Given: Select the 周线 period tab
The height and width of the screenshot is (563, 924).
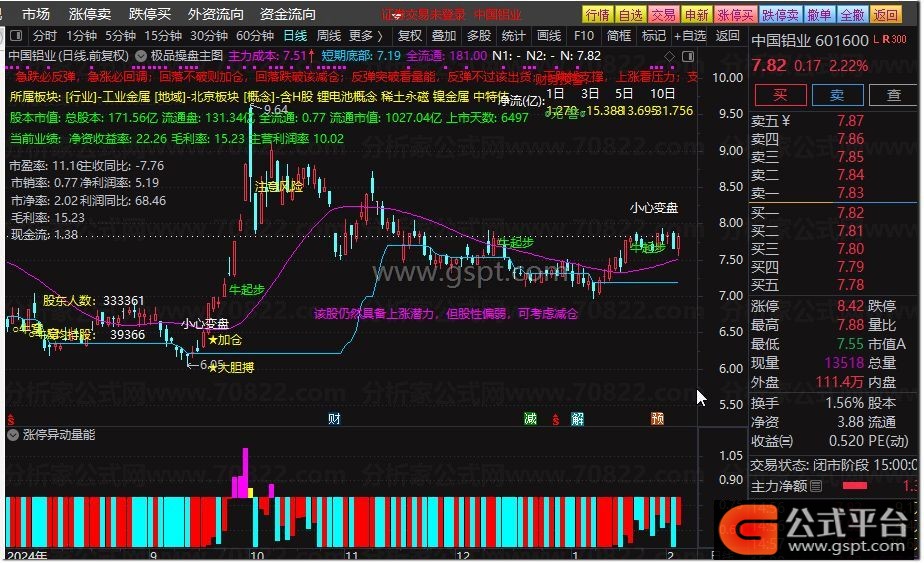Looking at the screenshot, I should (328, 36).
